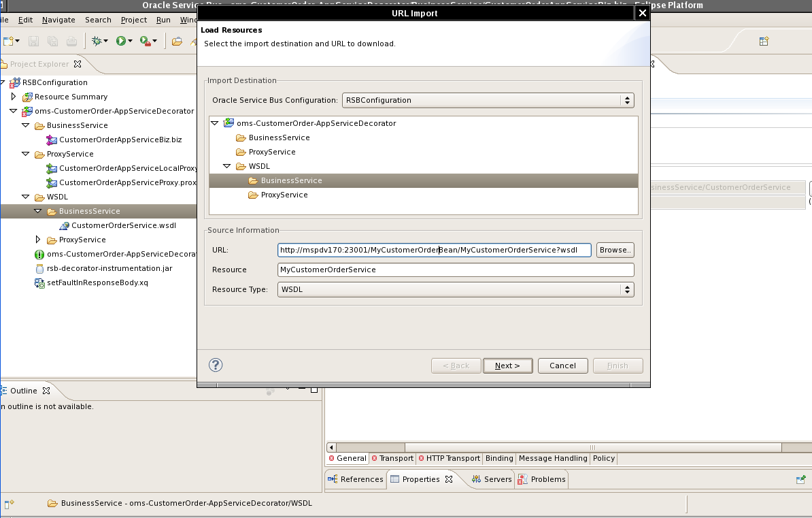Open the Oracle Service Bus Configuration combo box
The width and height of the screenshot is (812, 518).
pyautogui.click(x=488, y=100)
